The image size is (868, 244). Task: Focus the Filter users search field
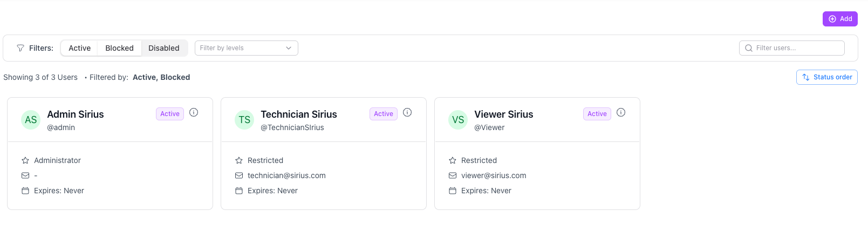[x=791, y=48]
